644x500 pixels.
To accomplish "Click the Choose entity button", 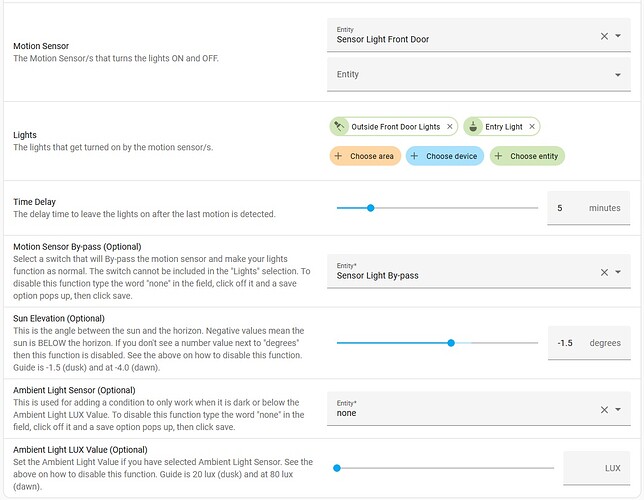I will point(527,156).
